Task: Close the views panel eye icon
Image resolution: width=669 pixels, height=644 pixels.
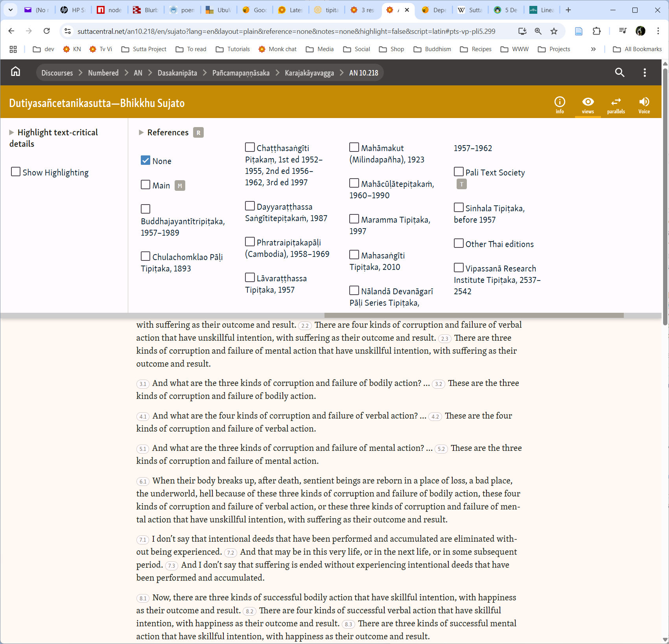Action: [588, 105]
